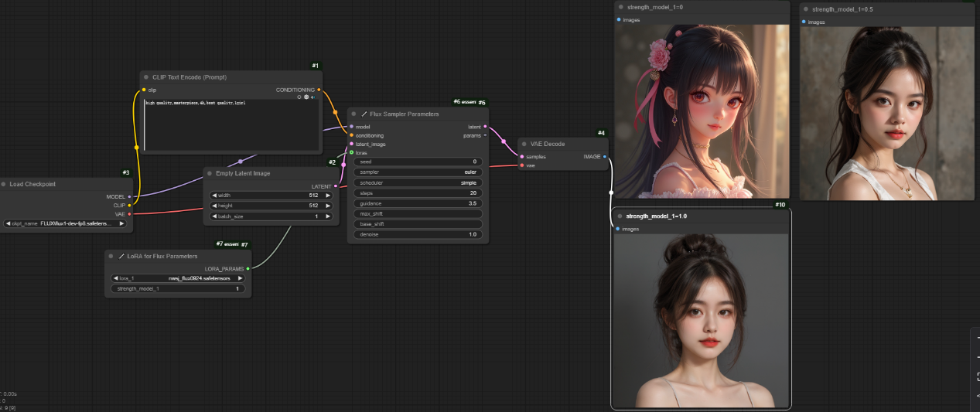The height and width of the screenshot is (412, 980).
Task: Collapse the VAE Decode node using title dot
Action: tap(524, 144)
